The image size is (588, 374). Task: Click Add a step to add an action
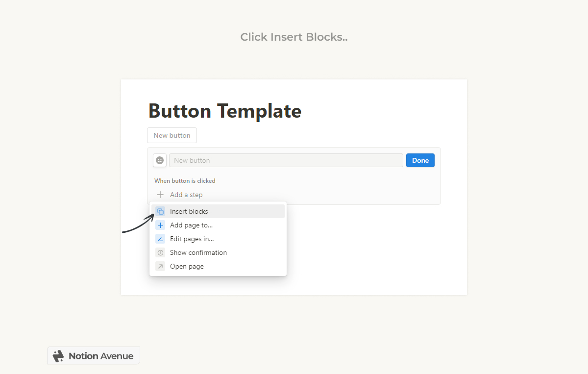(186, 195)
